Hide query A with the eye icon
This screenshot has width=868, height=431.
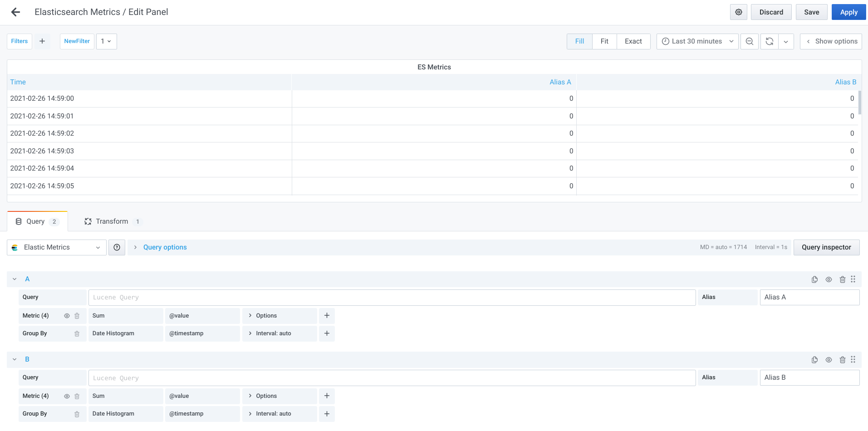[x=829, y=279]
